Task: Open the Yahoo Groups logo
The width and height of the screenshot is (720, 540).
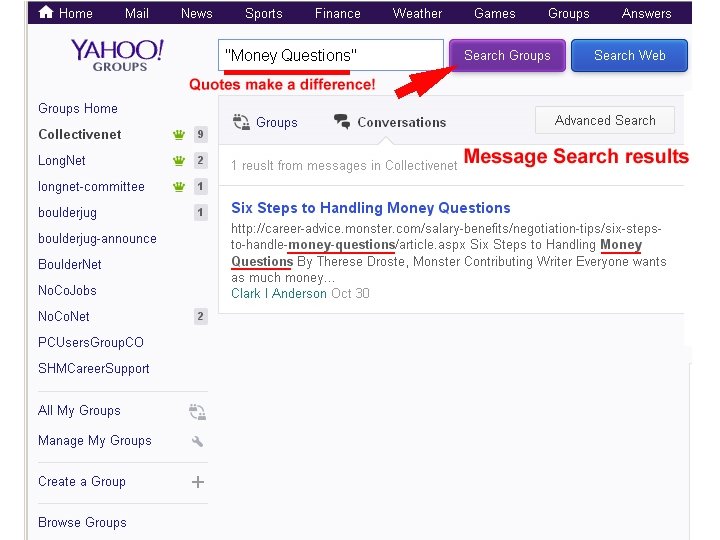Action: click(118, 55)
